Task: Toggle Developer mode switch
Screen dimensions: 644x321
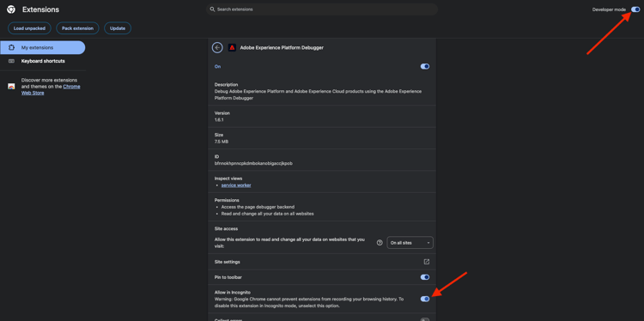Action: point(635,9)
